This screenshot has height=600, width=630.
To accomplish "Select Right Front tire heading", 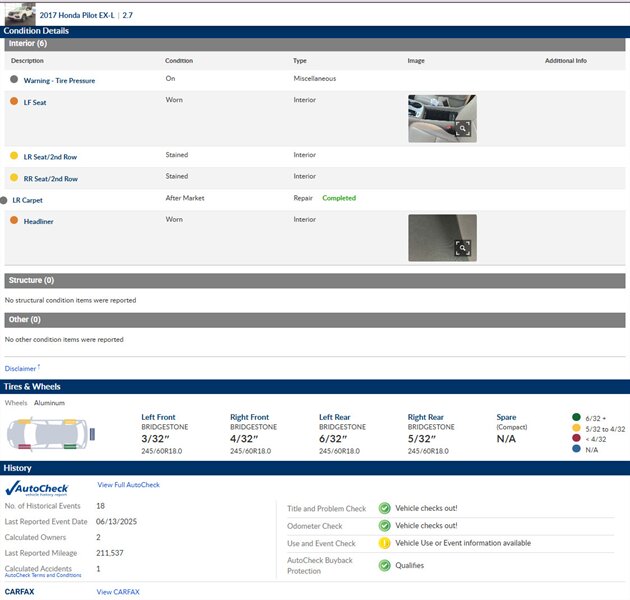I will click(250, 417).
